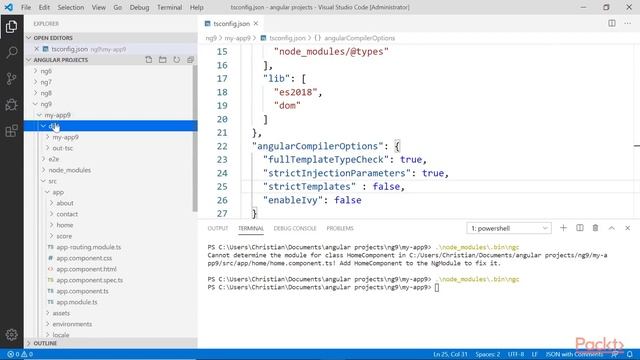Click New File icon in Angular Projects header
Image resolution: width=640 pixels, height=360 pixels.
[149, 60]
